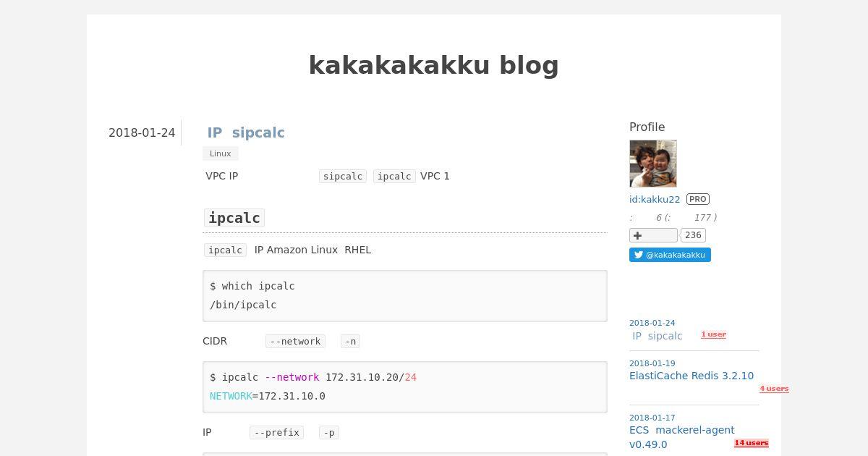Visit the id:kakku22 profile link
Viewport: 868px width, 456px height.
655,199
